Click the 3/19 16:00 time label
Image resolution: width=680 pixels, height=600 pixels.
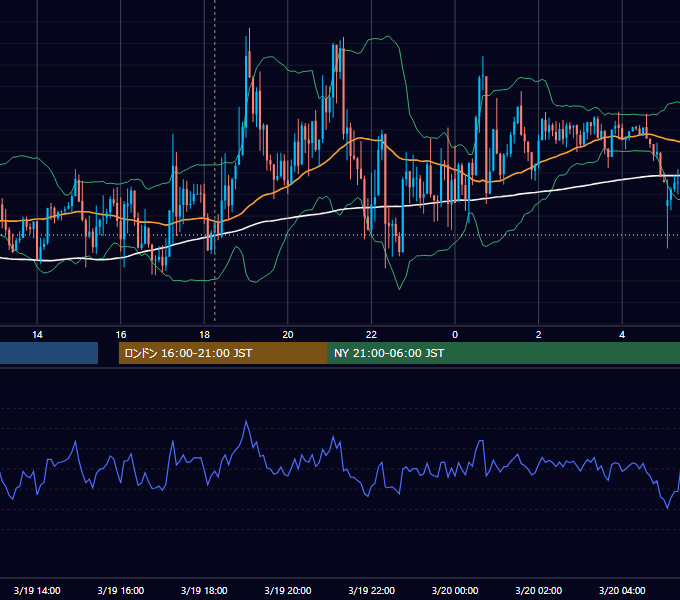click(x=121, y=590)
